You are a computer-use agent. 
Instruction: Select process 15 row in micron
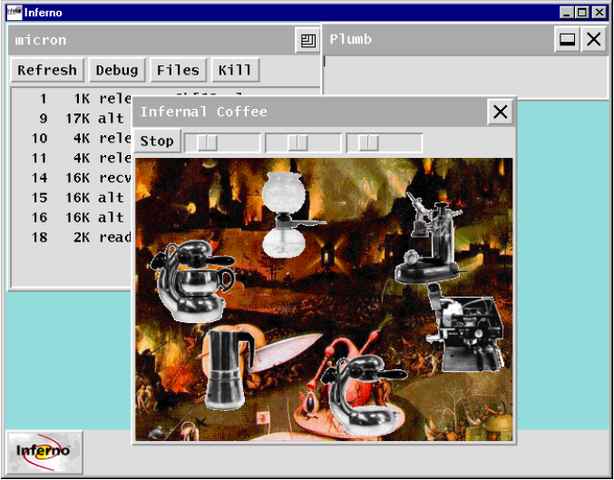(72, 198)
